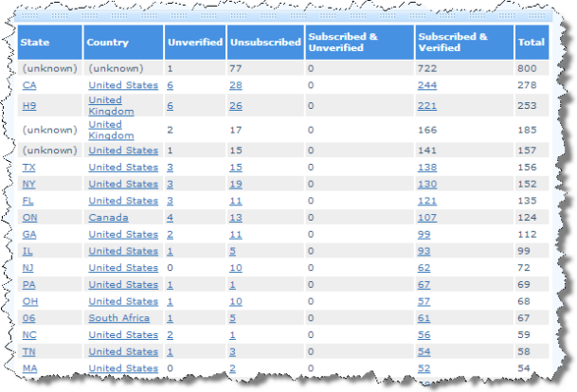Open 54 subscribed verified link for TN
577x392 pixels.
coord(424,352)
